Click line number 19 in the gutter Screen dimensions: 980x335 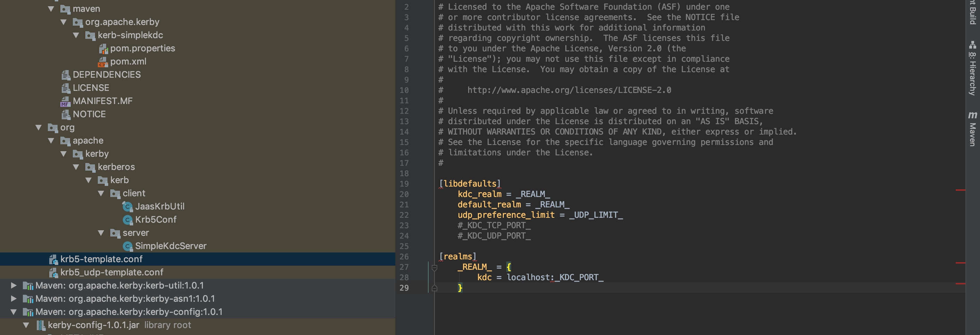tap(404, 184)
